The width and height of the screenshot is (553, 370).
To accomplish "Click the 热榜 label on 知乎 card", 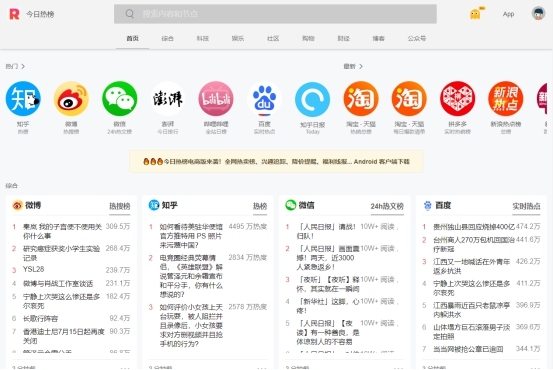I will pyautogui.click(x=260, y=206).
